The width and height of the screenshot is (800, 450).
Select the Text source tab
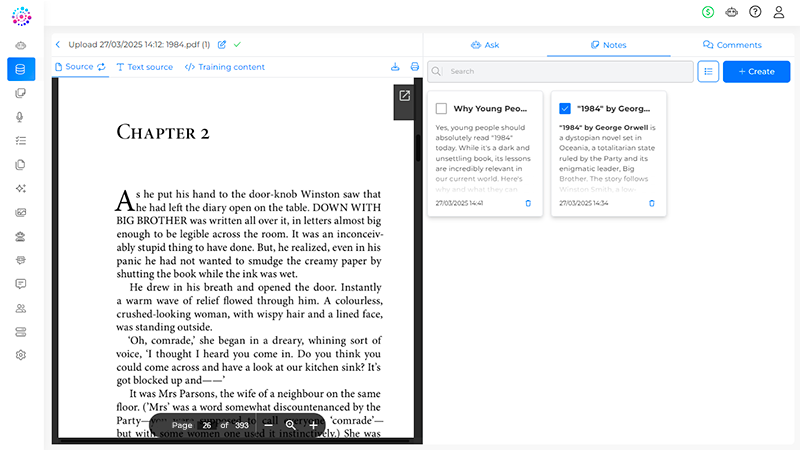(x=145, y=67)
